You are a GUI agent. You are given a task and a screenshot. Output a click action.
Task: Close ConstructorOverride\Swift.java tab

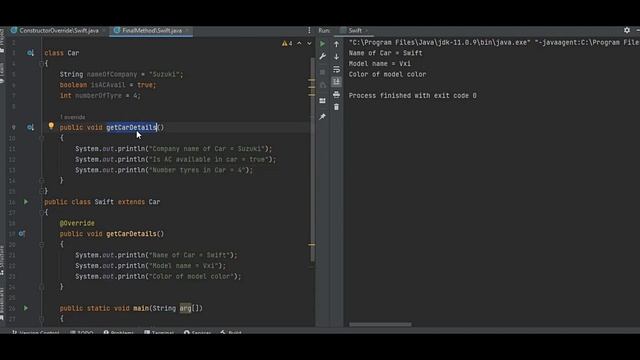point(104,31)
